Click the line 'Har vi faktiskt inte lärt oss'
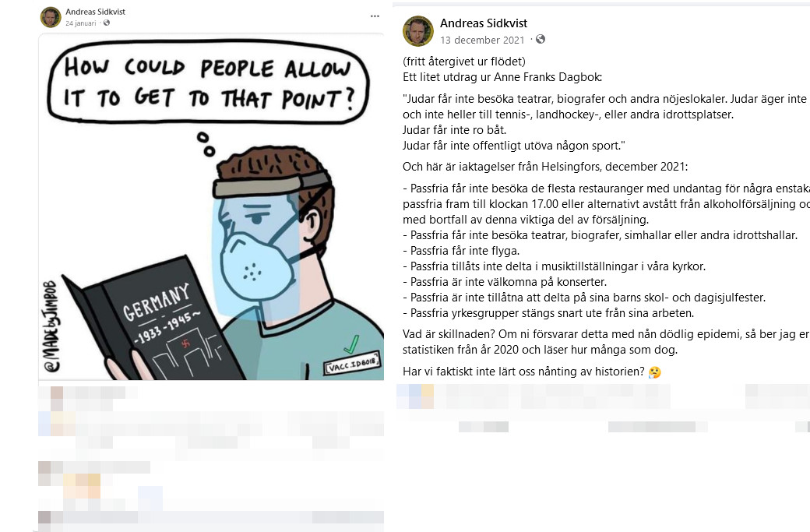Screen dimensions: 810x532 point(523,372)
